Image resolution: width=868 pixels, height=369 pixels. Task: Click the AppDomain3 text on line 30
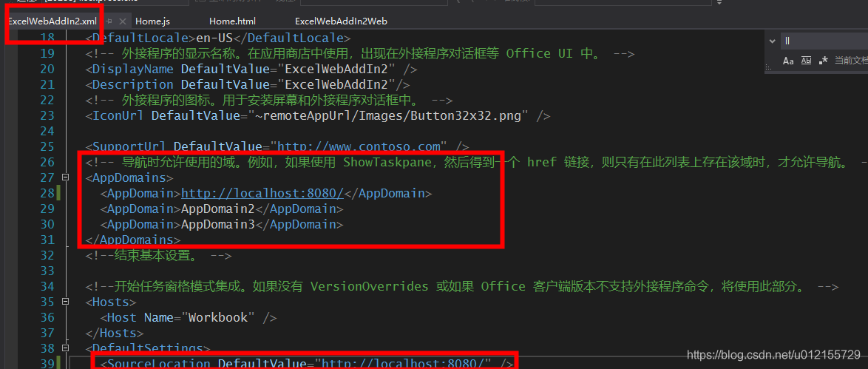(218, 224)
